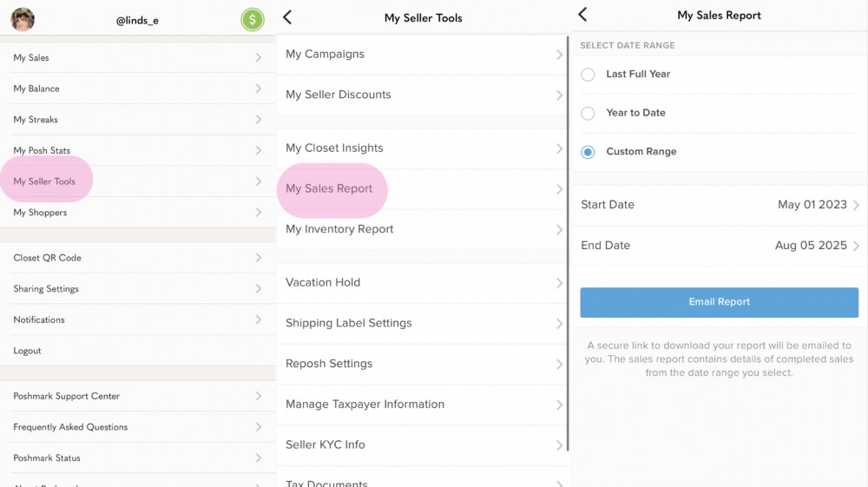Open Start Date picker chevron

tap(857, 206)
